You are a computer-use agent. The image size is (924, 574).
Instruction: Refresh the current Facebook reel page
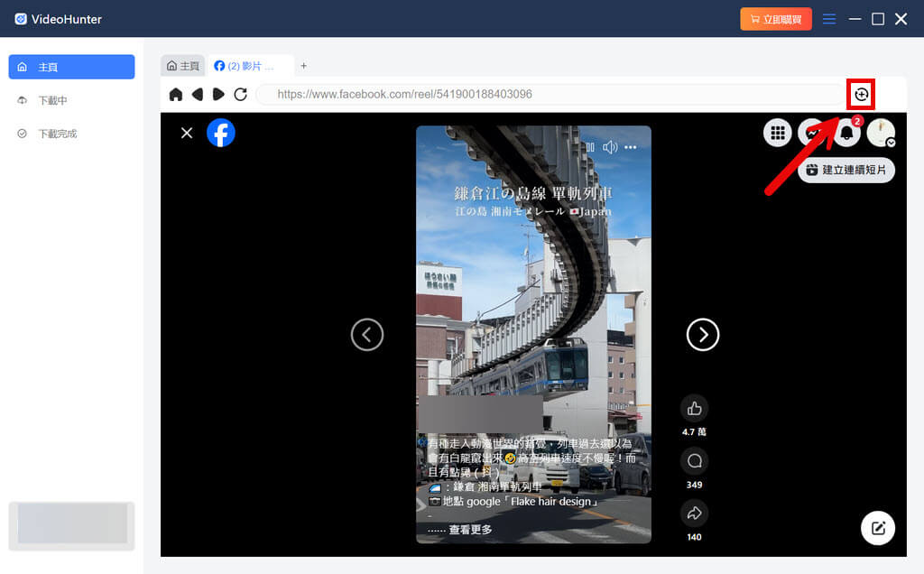coord(239,94)
